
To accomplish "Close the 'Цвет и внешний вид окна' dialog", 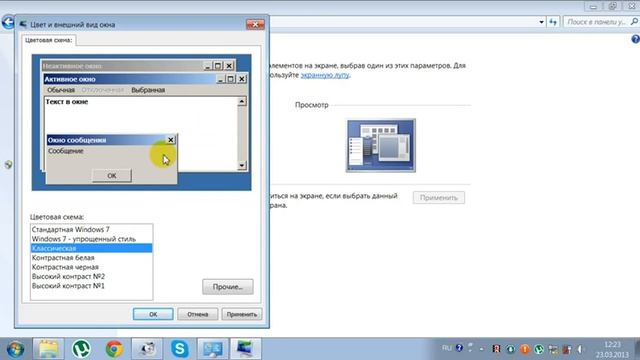I will (256, 24).
